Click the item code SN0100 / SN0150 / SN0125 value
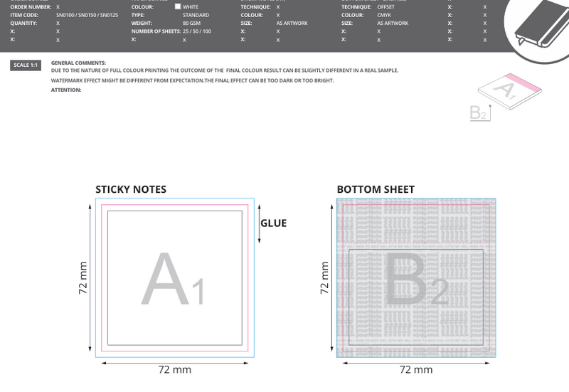The height and width of the screenshot is (392, 569). [x=87, y=15]
